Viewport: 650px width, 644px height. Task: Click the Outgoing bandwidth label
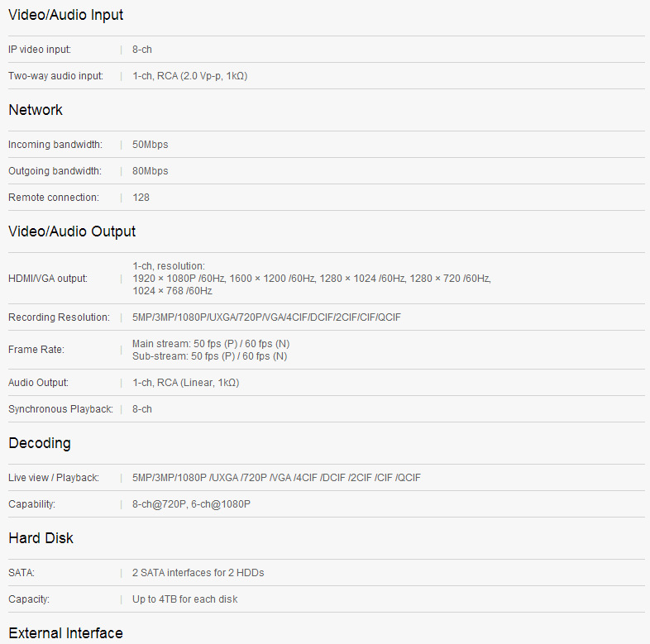[x=55, y=171]
